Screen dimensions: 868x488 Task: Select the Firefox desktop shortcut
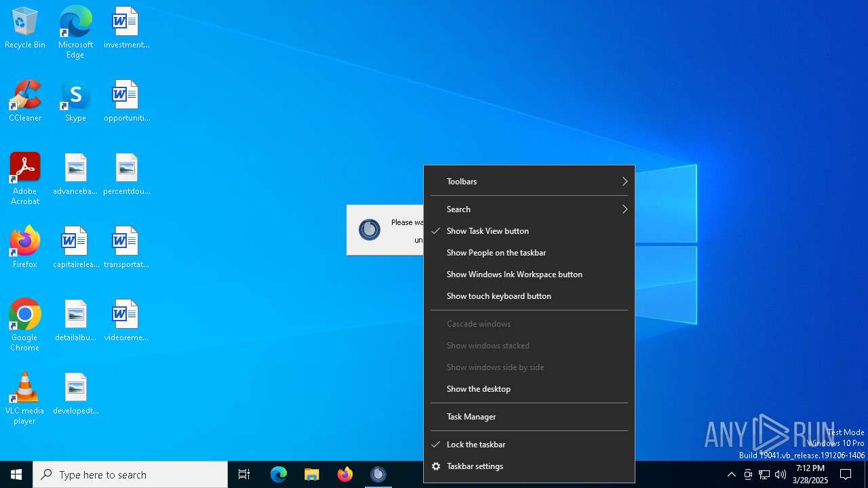tap(25, 248)
